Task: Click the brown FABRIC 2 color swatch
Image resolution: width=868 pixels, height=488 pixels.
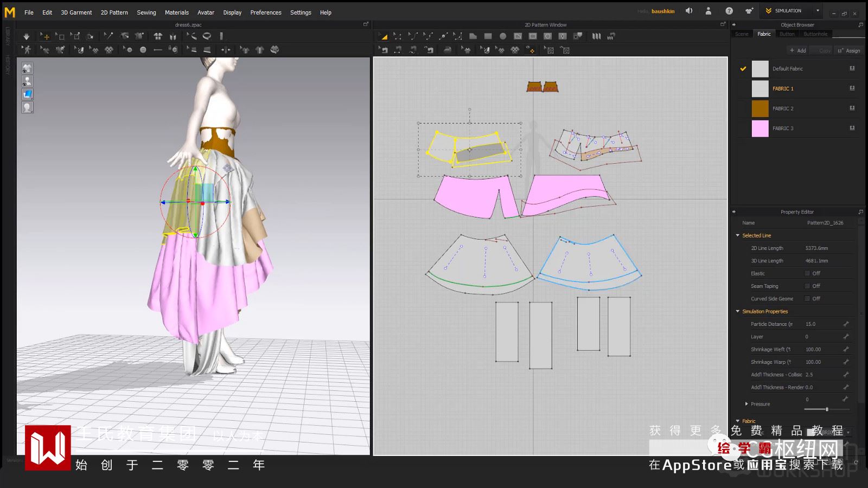Action: [x=759, y=108]
